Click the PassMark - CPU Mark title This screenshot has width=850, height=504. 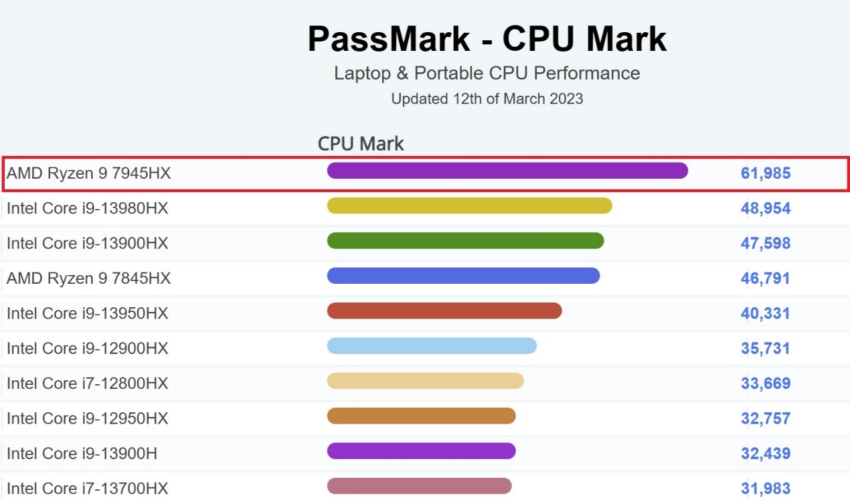click(x=487, y=39)
